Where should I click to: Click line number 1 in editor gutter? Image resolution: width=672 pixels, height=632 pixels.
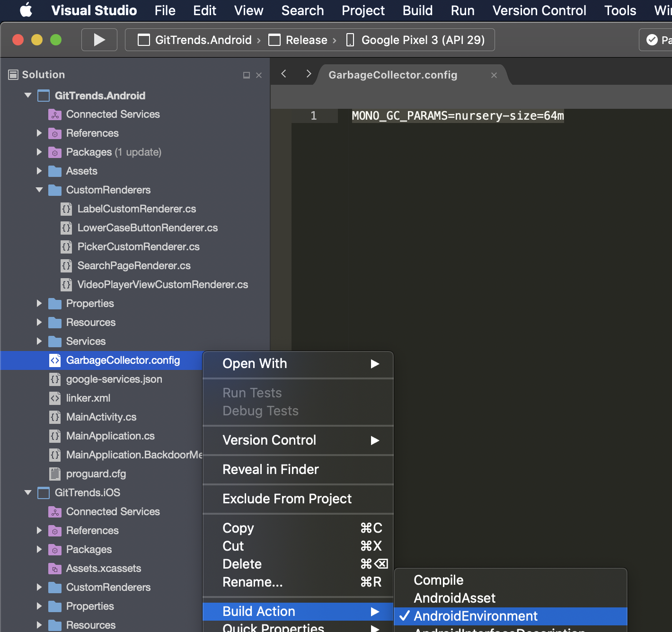pos(313,116)
